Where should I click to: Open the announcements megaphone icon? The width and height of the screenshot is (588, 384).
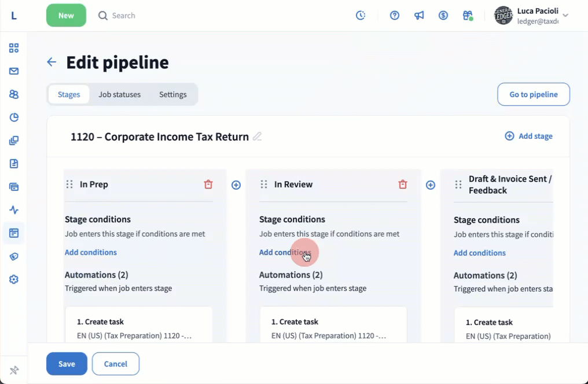[419, 16]
